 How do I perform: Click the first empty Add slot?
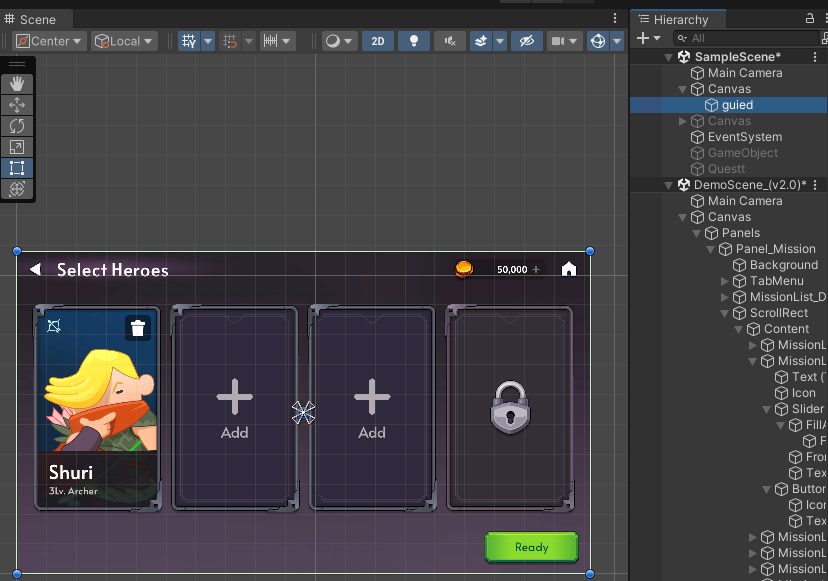pyautogui.click(x=234, y=409)
